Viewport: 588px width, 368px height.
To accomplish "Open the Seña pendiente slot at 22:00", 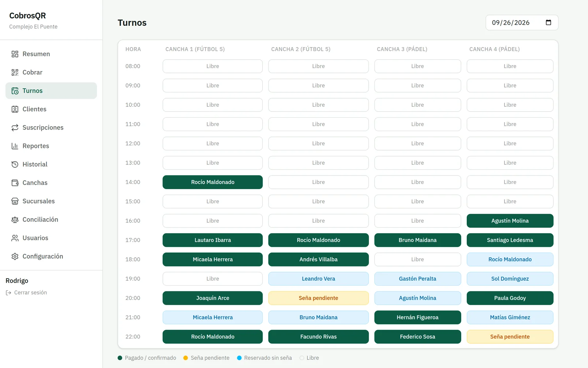I will pyautogui.click(x=510, y=337).
